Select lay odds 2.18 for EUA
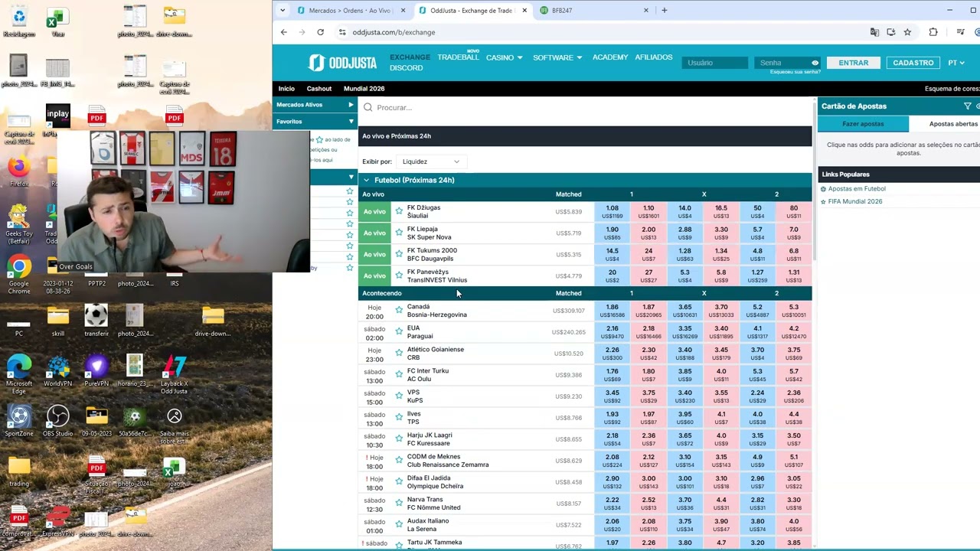Viewport: 980px width, 551px height. 648,332
